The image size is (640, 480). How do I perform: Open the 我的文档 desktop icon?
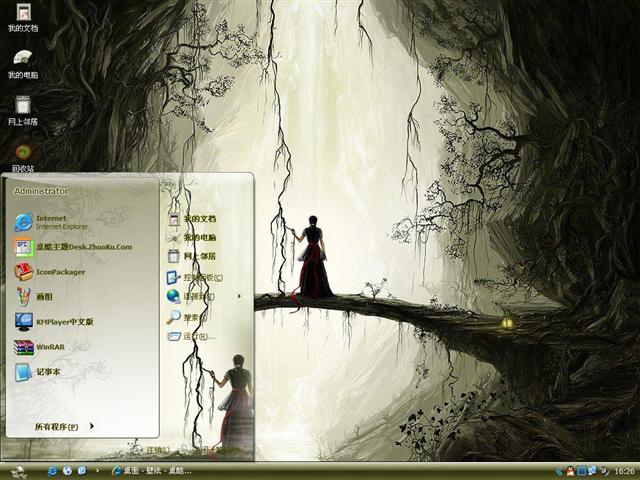[23, 18]
